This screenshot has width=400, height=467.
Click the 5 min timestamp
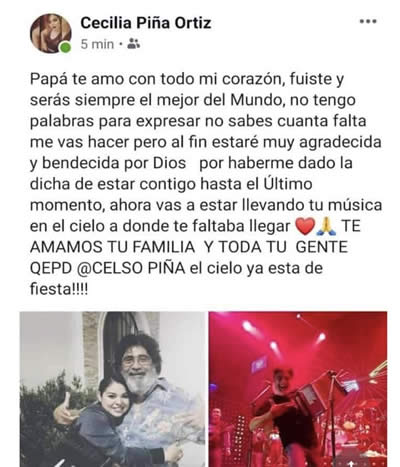[x=97, y=44]
